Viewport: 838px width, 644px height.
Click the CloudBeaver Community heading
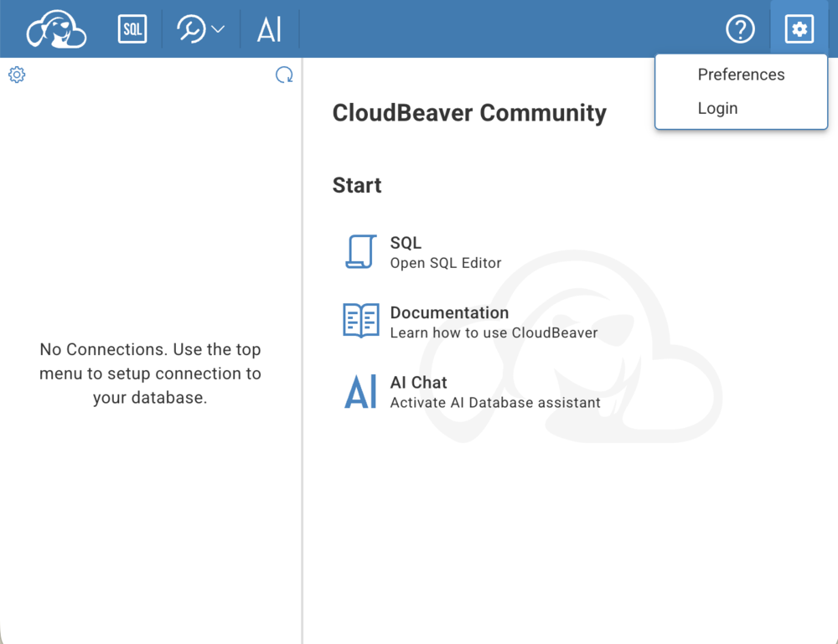(469, 113)
